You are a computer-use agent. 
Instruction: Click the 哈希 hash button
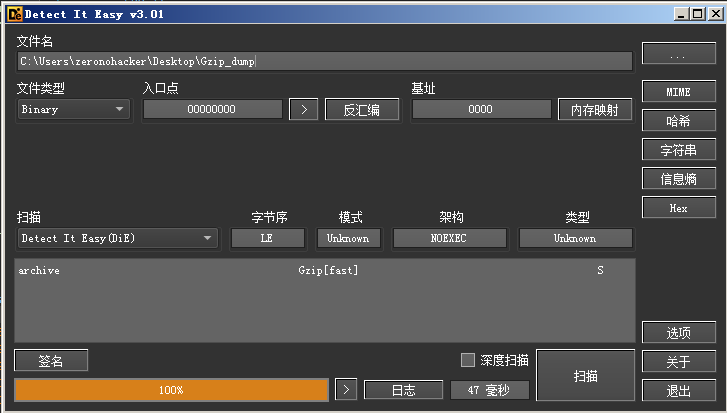tap(679, 121)
